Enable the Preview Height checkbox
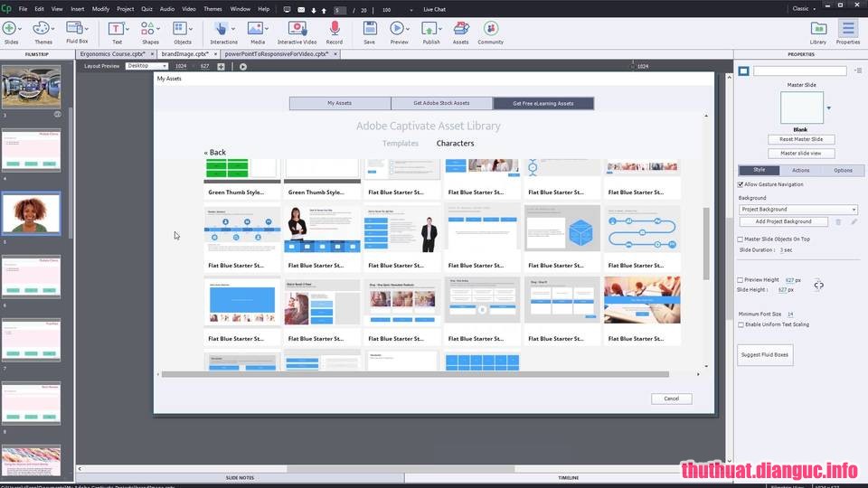 (x=741, y=280)
